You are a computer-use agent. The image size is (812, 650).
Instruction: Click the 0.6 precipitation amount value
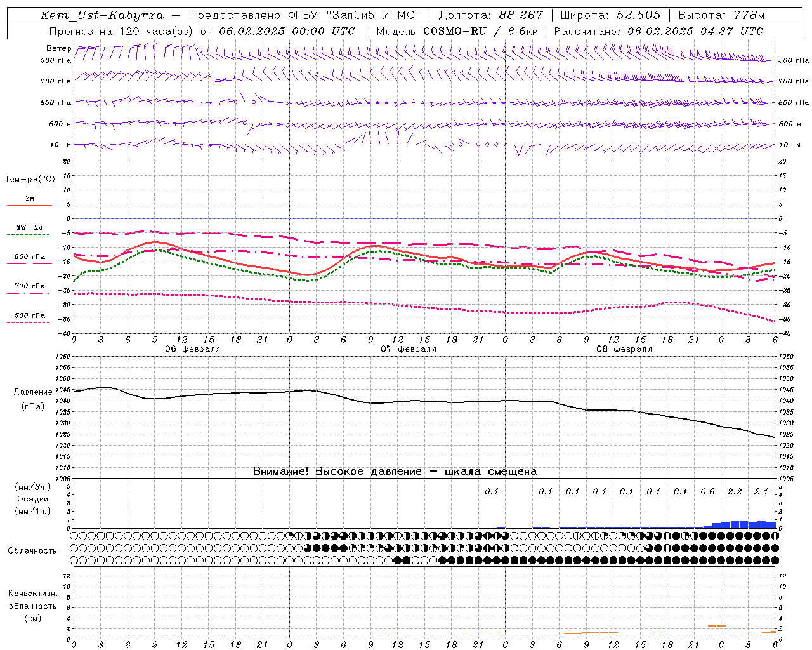click(707, 491)
